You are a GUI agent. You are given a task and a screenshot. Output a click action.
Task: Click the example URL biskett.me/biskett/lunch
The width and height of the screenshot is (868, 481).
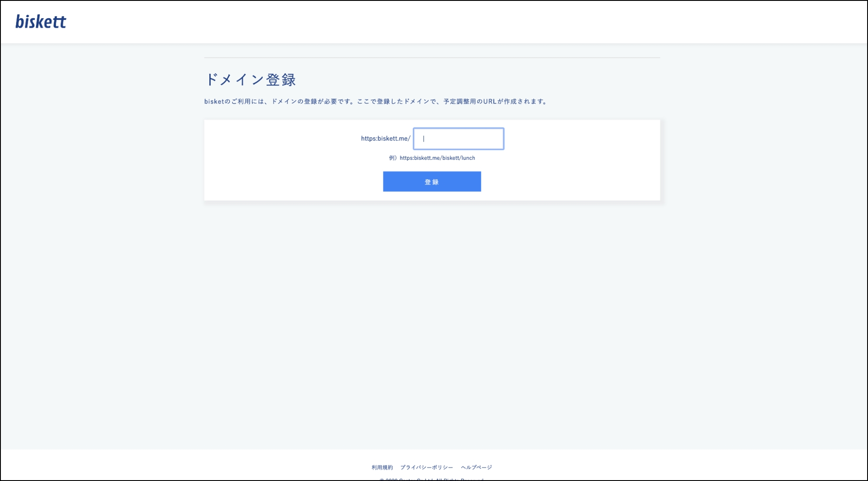tap(438, 158)
